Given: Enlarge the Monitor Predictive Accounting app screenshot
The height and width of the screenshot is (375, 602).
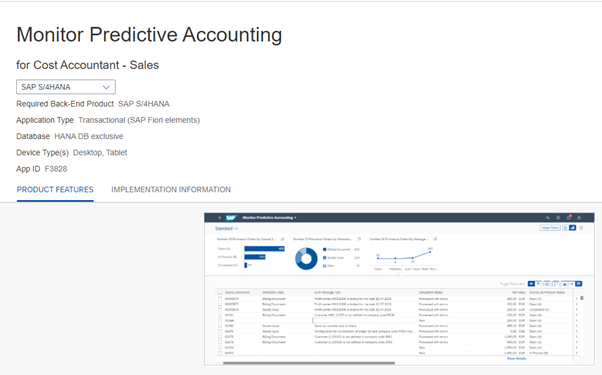Looking at the screenshot, I should click(x=399, y=289).
